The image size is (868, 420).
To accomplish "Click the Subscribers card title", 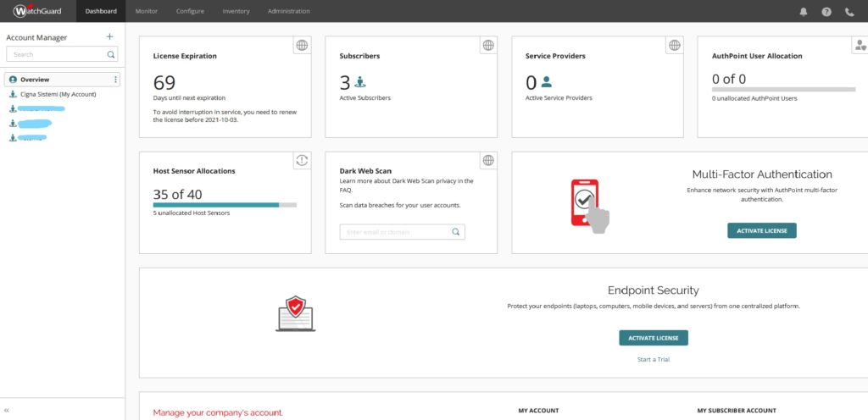I will [x=359, y=56].
